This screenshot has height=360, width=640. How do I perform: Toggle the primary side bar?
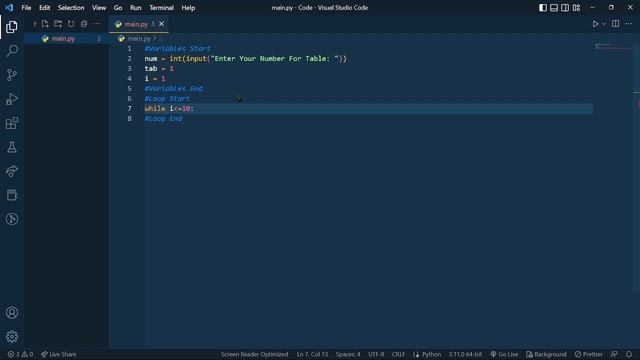coord(543,8)
